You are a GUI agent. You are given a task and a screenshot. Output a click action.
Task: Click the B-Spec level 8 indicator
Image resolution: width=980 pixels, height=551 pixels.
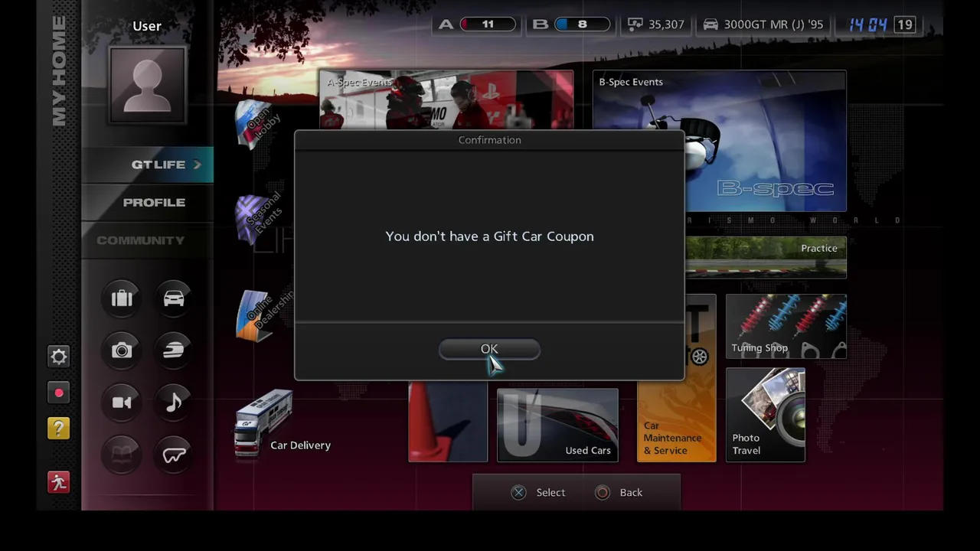[x=571, y=24]
